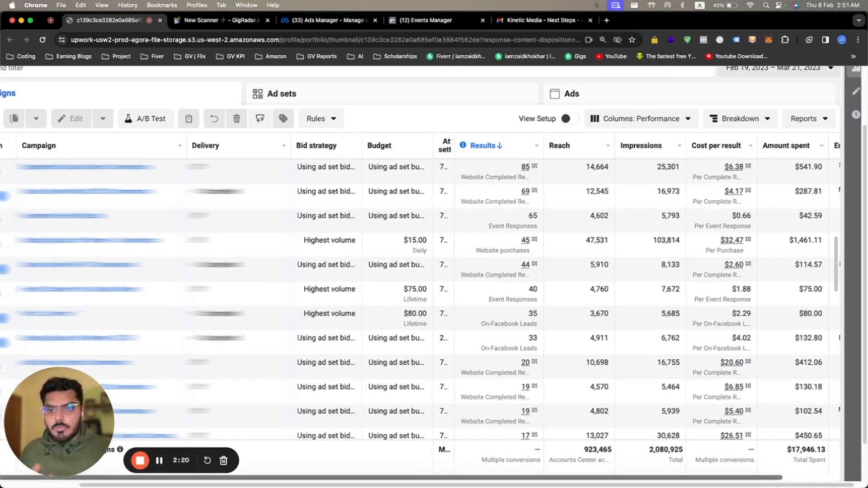Open Chrome's History menu in menu bar
Viewport: 868px width, 488px height.
tap(127, 5)
